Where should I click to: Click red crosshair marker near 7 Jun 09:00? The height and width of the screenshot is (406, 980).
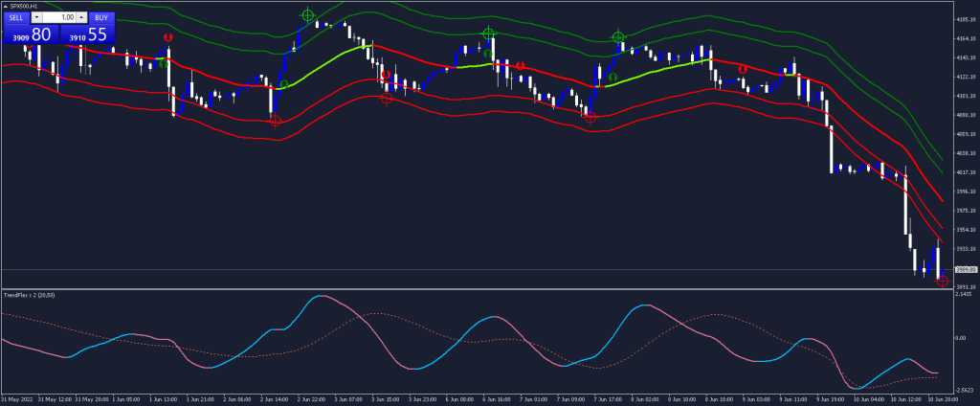tap(590, 117)
